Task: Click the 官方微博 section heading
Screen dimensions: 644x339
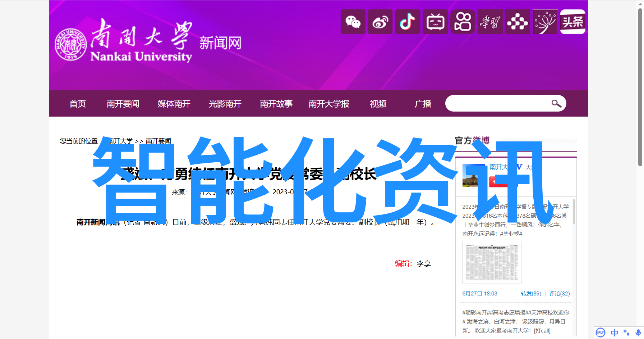Action: point(472,140)
